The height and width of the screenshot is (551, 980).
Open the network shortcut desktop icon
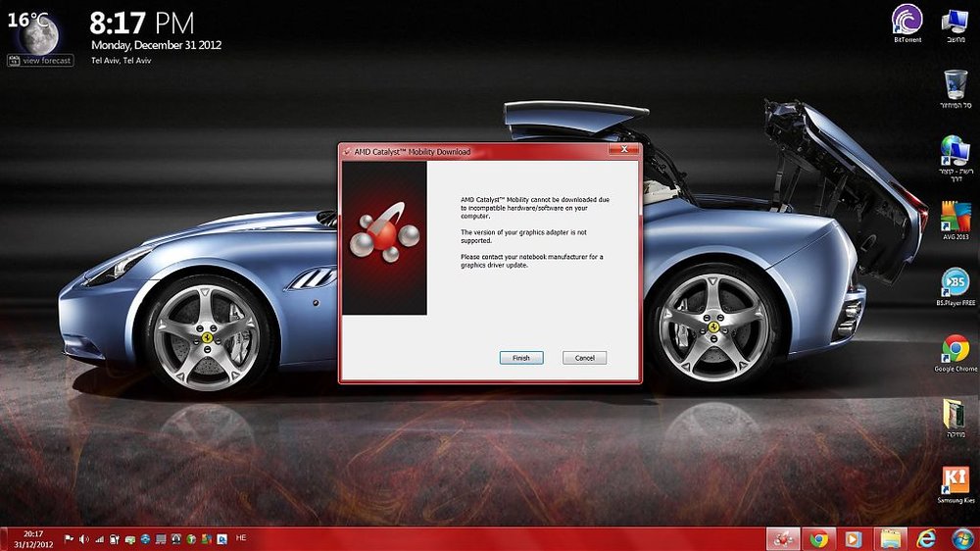click(955, 158)
